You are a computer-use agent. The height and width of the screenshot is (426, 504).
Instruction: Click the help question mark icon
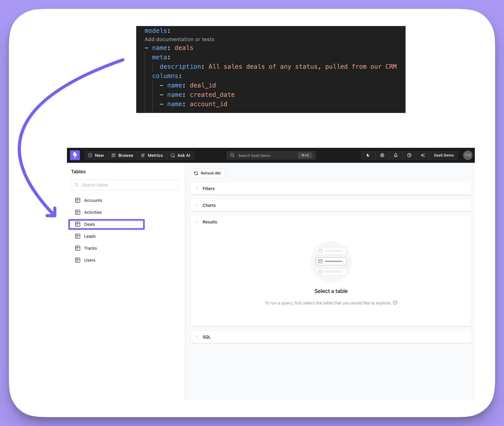pyautogui.click(x=409, y=155)
